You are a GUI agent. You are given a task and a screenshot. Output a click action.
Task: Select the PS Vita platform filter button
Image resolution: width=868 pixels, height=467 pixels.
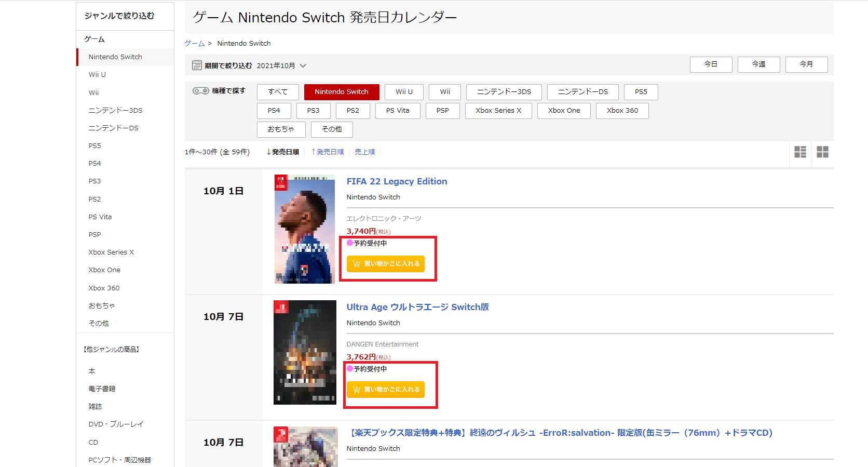[398, 111]
